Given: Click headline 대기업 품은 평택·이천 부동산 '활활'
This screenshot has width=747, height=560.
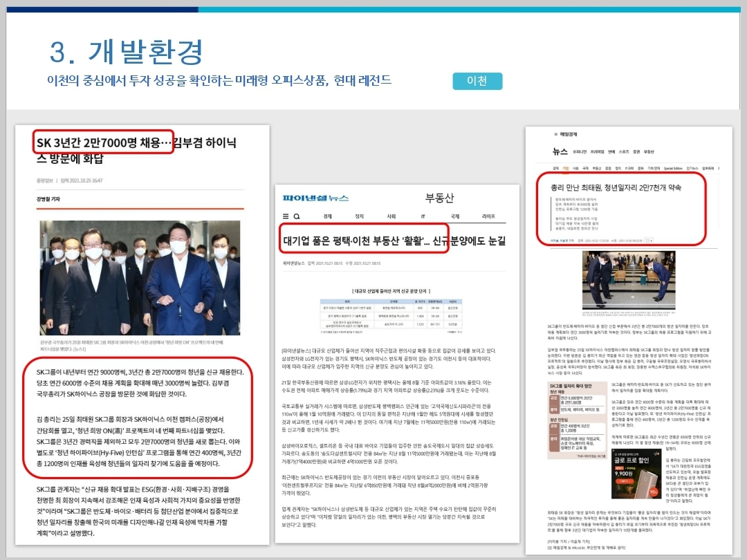Looking at the screenshot, I should (x=353, y=241).
